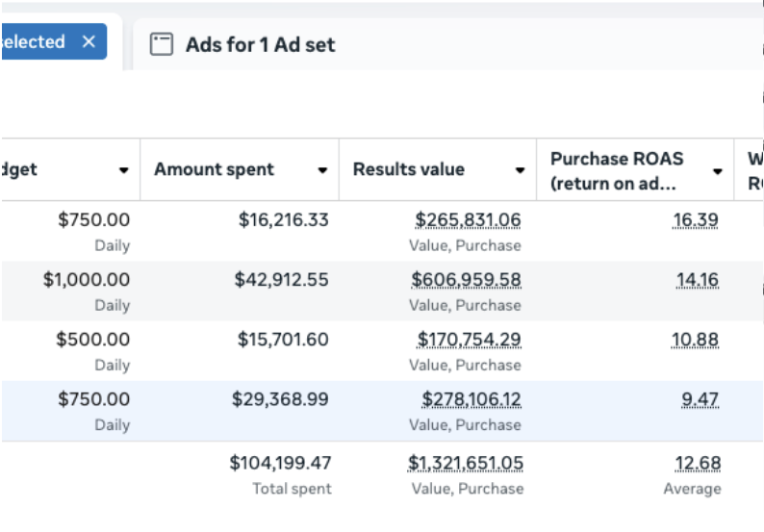The image size is (764, 532).
Task: Open the $265,831.06 results value link
Action: click(468, 219)
